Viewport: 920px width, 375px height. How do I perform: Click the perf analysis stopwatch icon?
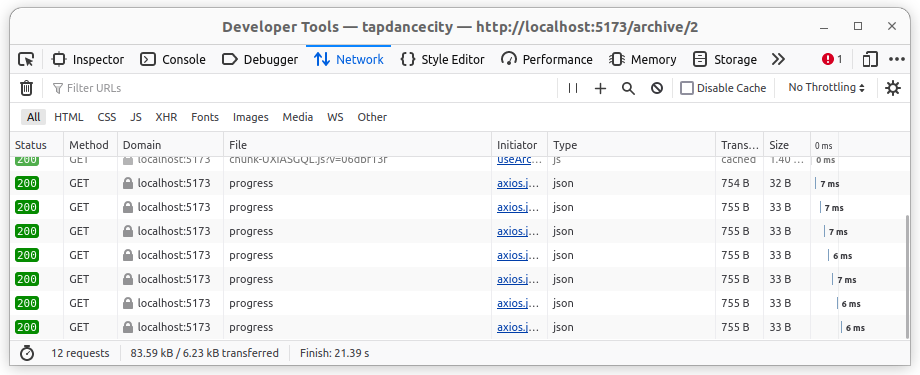click(27, 353)
